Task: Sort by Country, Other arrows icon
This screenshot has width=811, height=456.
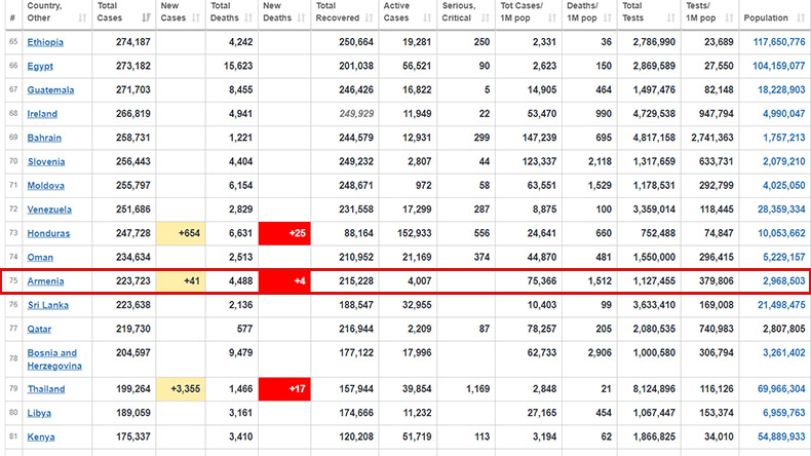Action: tap(82, 18)
